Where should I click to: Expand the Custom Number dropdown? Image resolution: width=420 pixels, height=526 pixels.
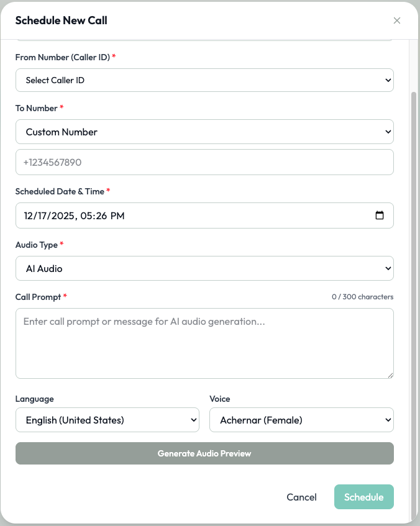click(x=204, y=132)
